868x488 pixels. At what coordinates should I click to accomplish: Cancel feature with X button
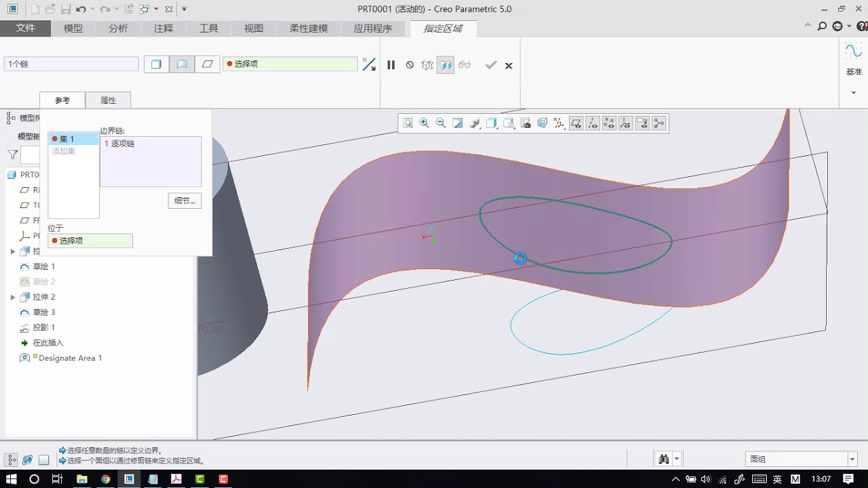509,66
